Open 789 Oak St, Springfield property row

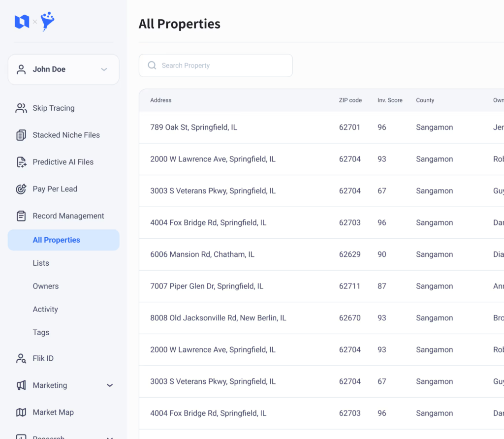(x=193, y=127)
